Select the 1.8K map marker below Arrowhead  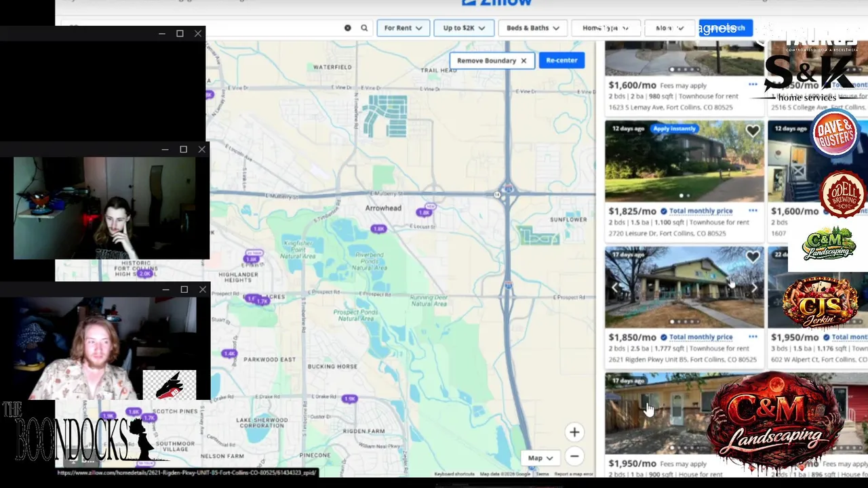378,229
